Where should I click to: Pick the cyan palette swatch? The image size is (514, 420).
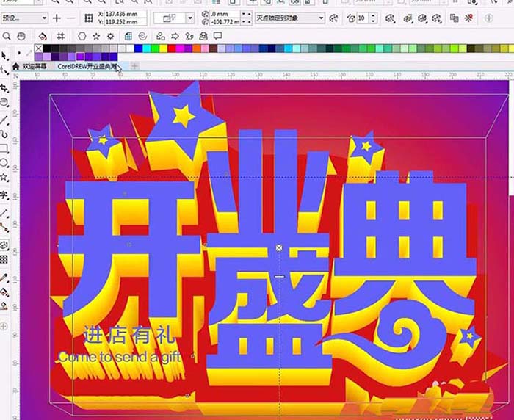click(147, 48)
